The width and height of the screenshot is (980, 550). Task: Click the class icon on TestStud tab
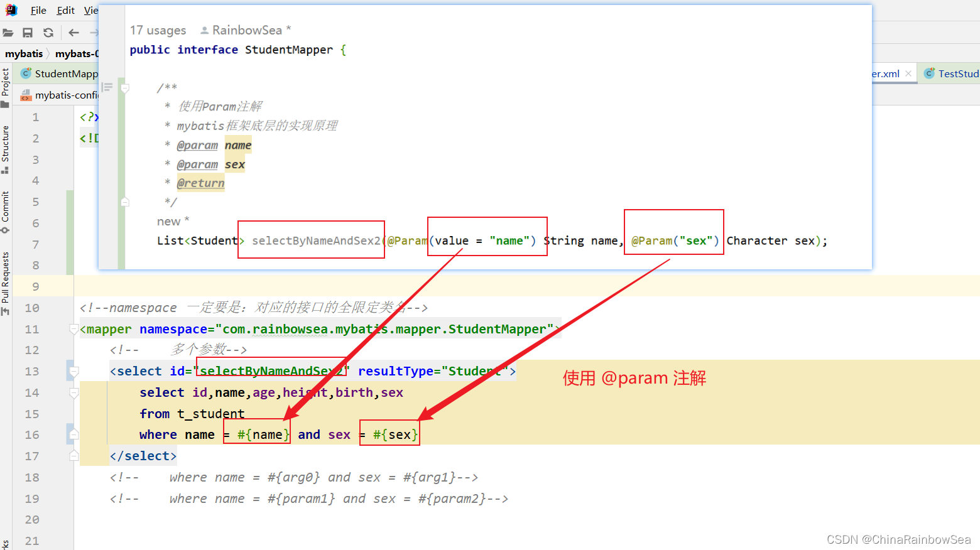[929, 73]
